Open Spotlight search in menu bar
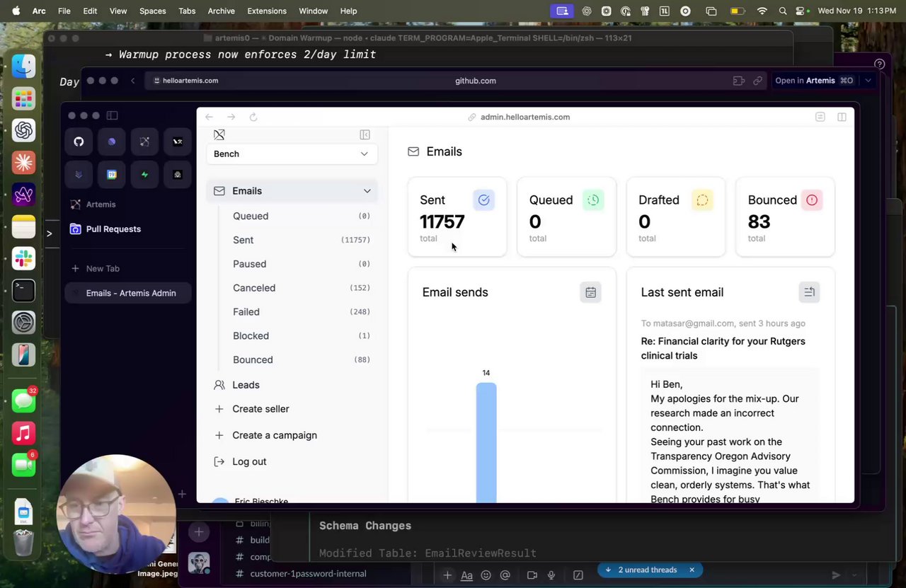906x588 pixels. (782, 11)
